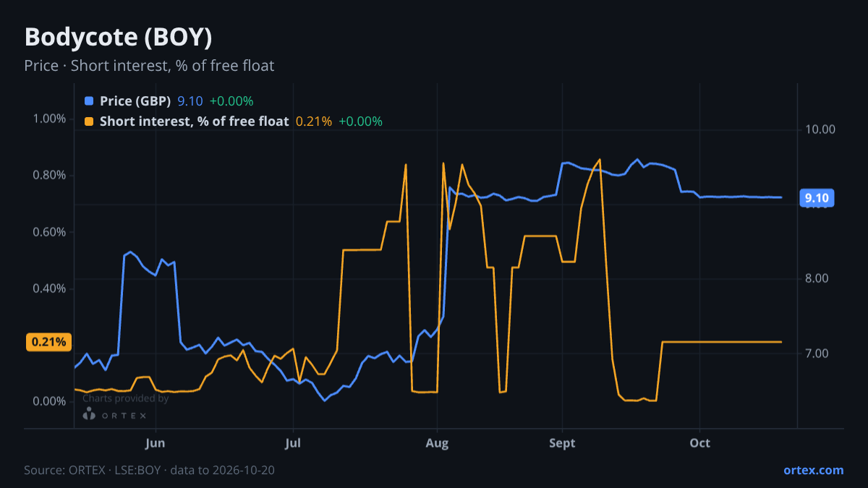Click the 0.40% left axis label
The image size is (868, 488).
(50, 288)
